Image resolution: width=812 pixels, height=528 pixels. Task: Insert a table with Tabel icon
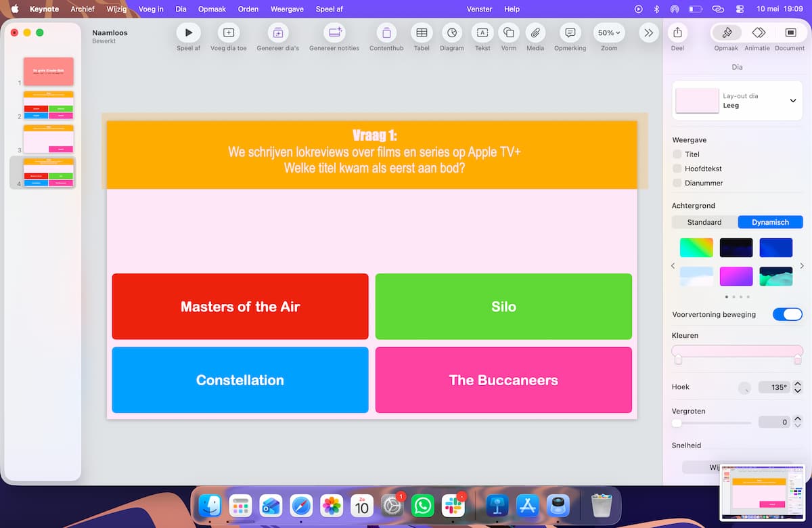pyautogui.click(x=422, y=32)
